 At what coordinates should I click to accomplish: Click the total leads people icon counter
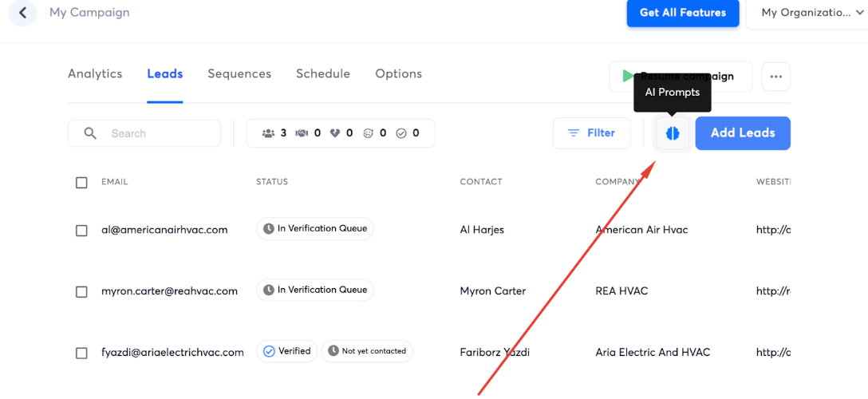pos(269,133)
